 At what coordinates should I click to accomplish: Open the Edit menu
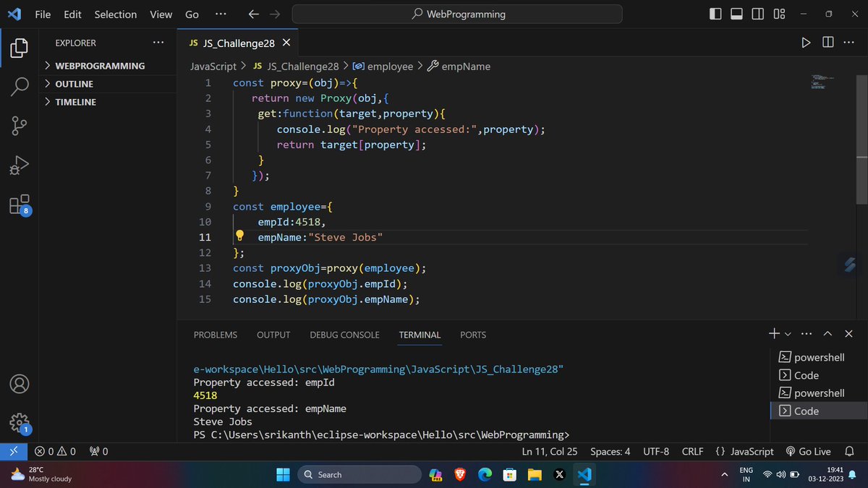tap(72, 14)
